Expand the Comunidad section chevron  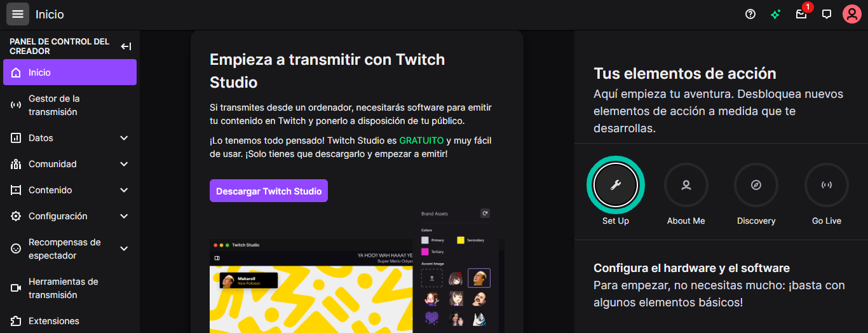124,164
